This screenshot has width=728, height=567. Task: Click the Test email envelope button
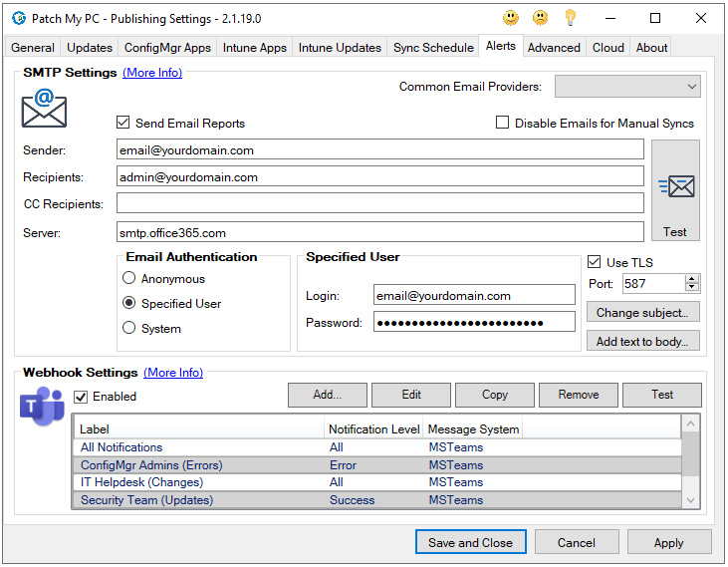[x=675, y=191]
